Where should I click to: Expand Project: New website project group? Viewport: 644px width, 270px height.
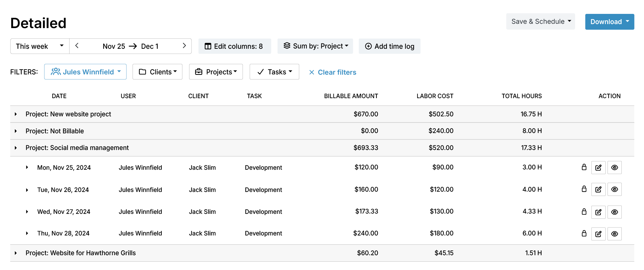click(16, 114)
